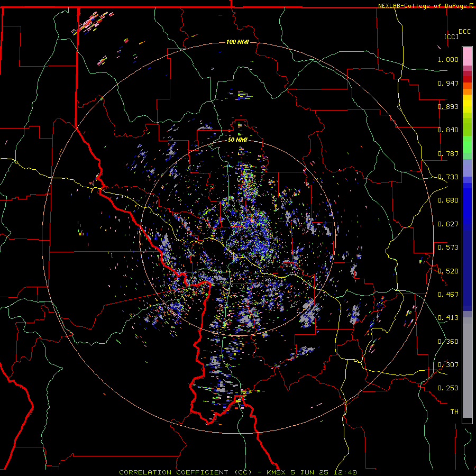Select the 1.000 legend value
Image resolution: width=476 pixels, height=476 pixels.
448,59
